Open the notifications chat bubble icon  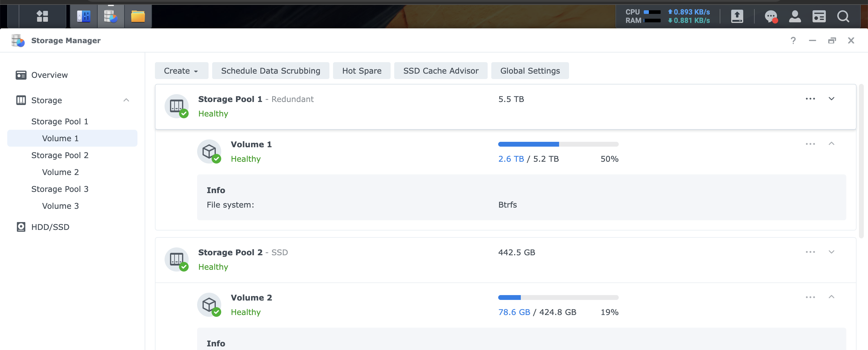click(x=771, y=16)
